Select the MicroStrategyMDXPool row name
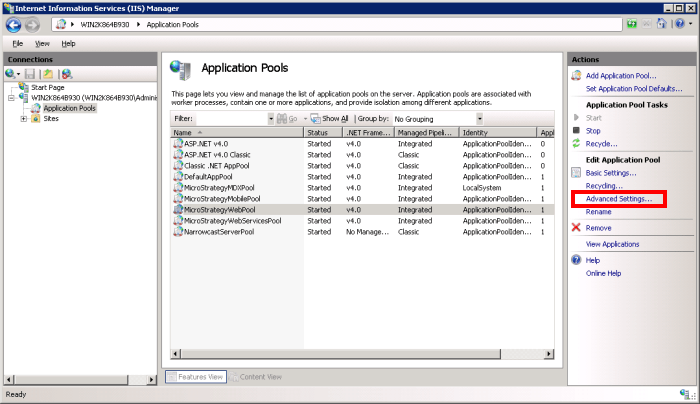The image size is (700, 404). (x=219, y=187)
